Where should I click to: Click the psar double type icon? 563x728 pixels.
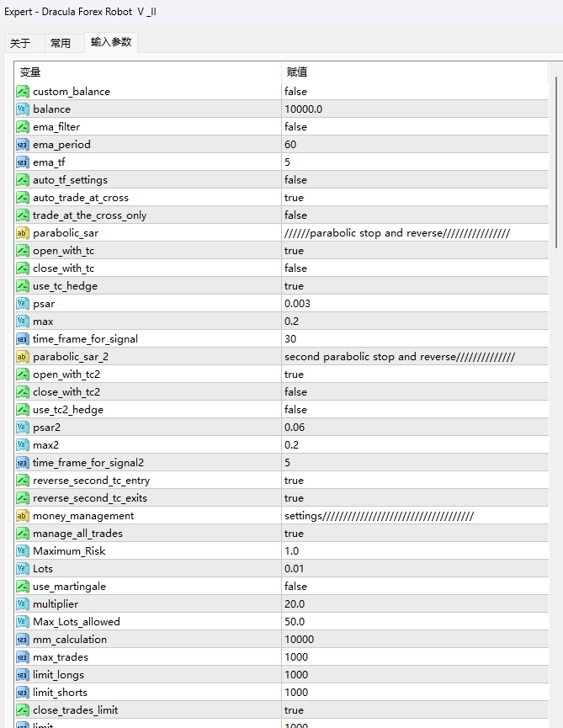[23, 304]
